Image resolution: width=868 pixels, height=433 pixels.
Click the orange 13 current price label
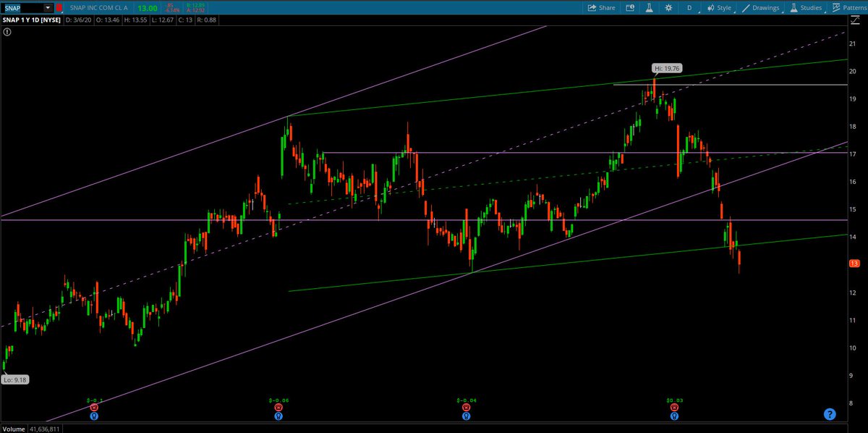point(854,264)
